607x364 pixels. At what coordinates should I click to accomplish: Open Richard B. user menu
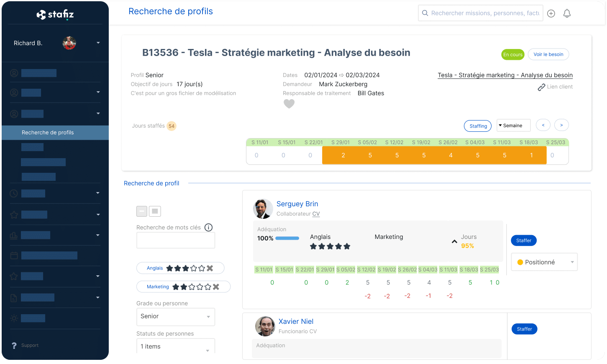pyautogui.click(x=98, y=43)
